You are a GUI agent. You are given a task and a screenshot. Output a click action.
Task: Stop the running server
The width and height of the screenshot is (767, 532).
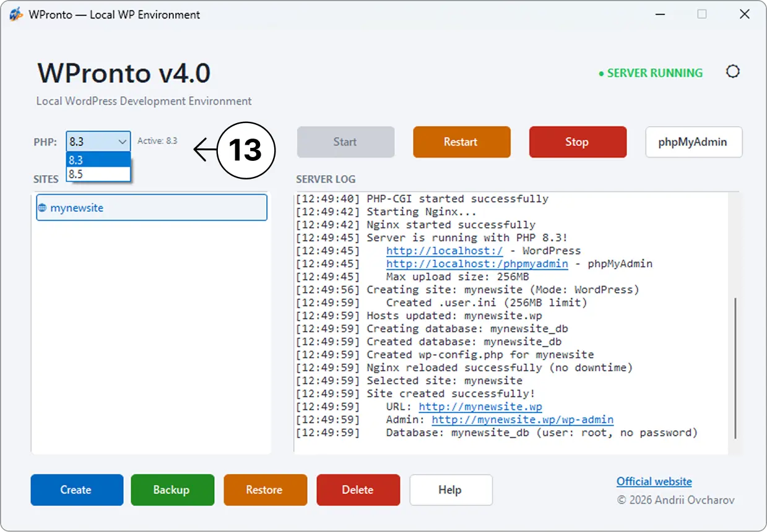coord(578,142)
